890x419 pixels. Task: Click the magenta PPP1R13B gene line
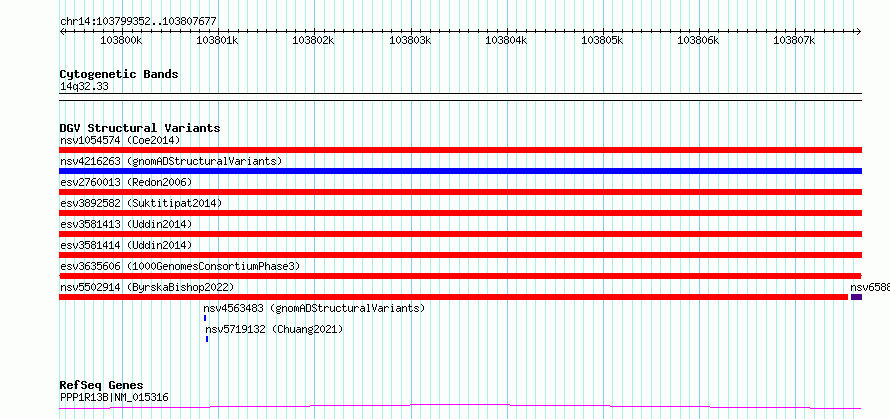click(460, 406)
